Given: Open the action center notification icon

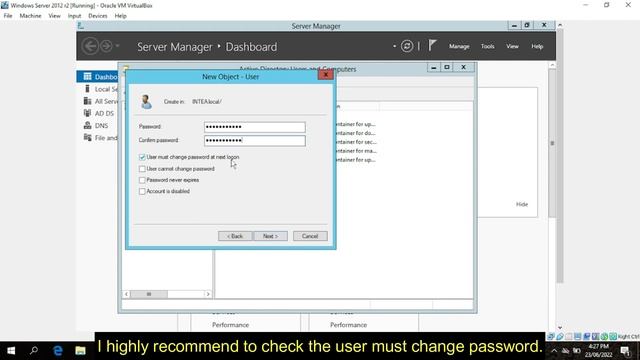Looking at the screenshot, I should [x=625, y=351].
